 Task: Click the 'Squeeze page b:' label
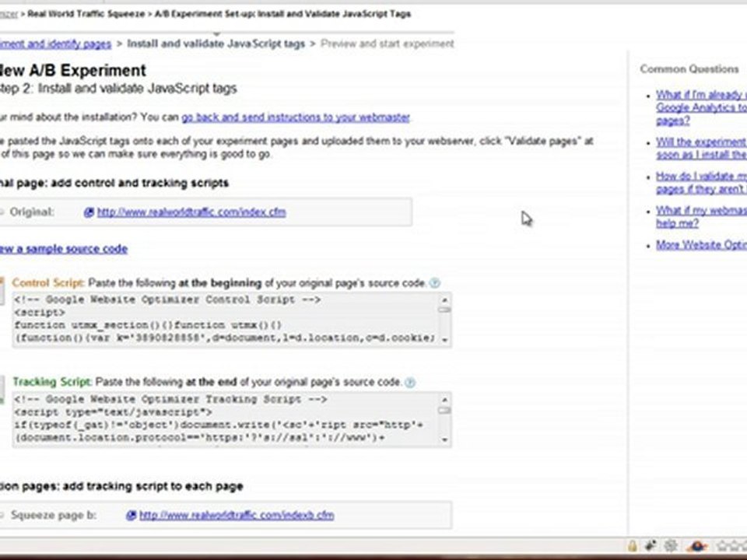[54, 515]
